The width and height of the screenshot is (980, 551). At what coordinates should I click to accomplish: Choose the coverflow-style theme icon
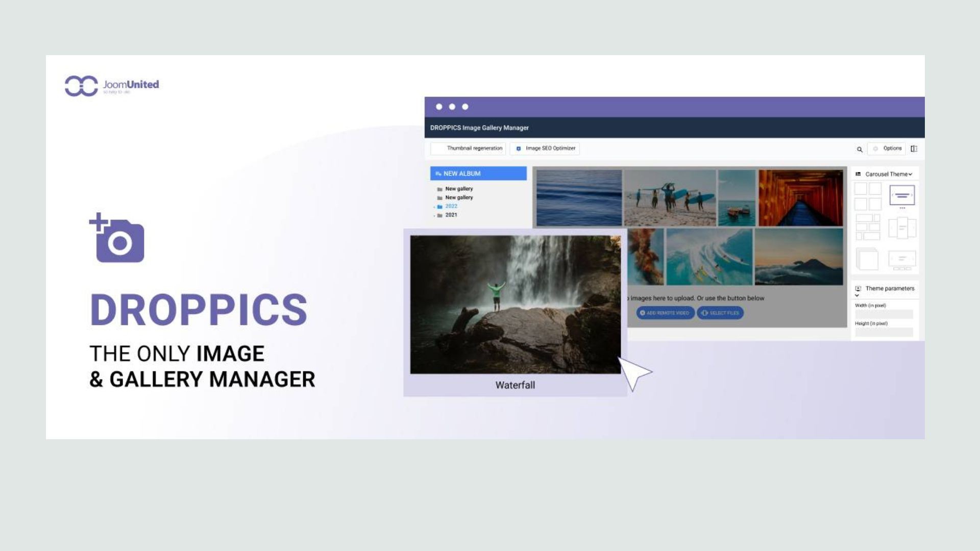[x=902, y=228]
